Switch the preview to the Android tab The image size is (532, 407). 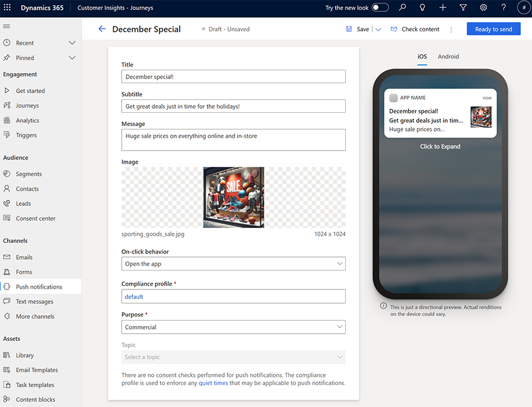click(x=448, y=57)
